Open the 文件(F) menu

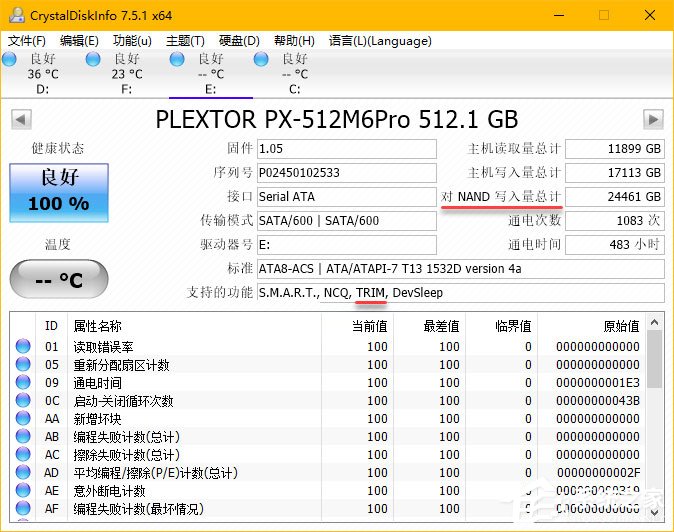pos(27,41)
